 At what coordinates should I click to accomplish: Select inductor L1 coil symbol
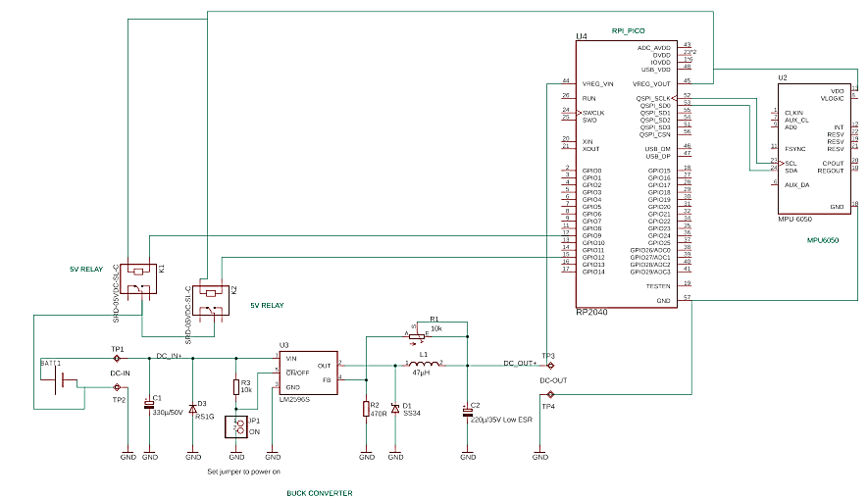(x=425, y=364)
